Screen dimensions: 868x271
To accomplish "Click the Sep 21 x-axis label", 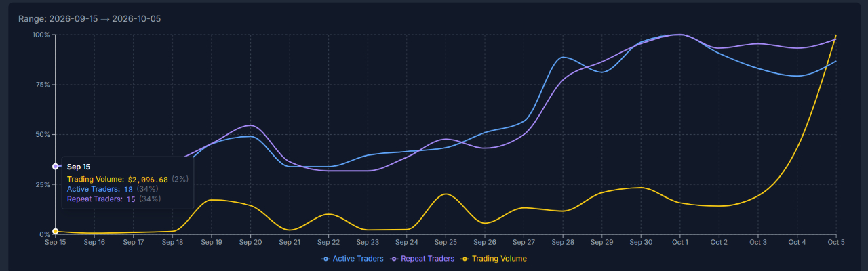I will (x=290, y=241).
